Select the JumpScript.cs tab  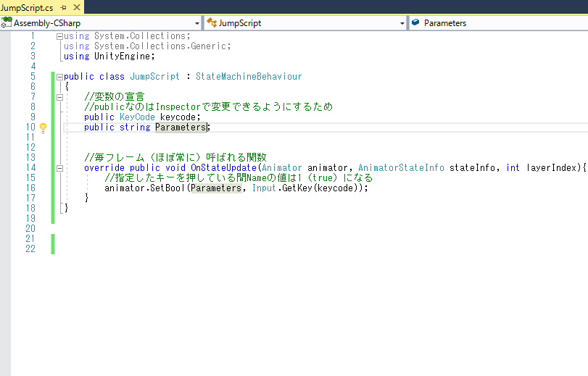(x=27, y=7)
